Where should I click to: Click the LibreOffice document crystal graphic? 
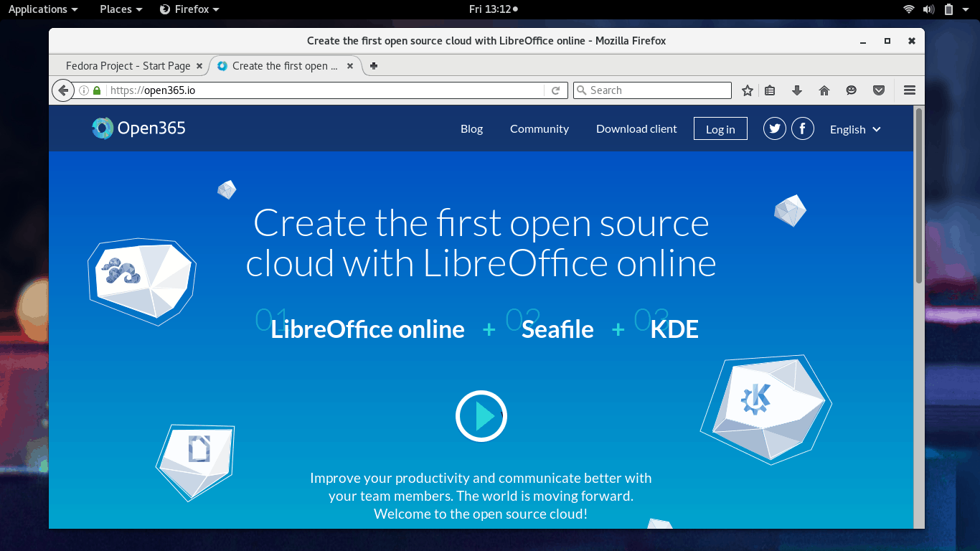(x=195, y=461)
